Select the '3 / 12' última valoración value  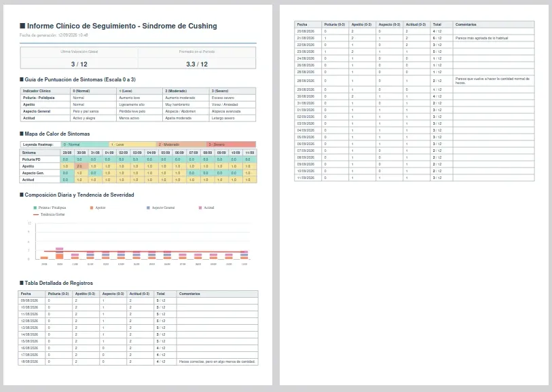coord(79,64)
